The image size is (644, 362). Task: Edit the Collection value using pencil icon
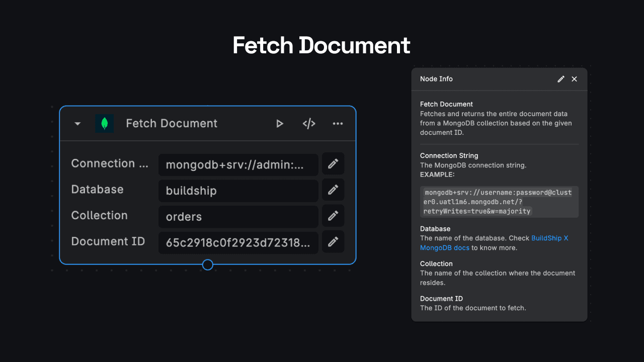[x=333, y=216]
